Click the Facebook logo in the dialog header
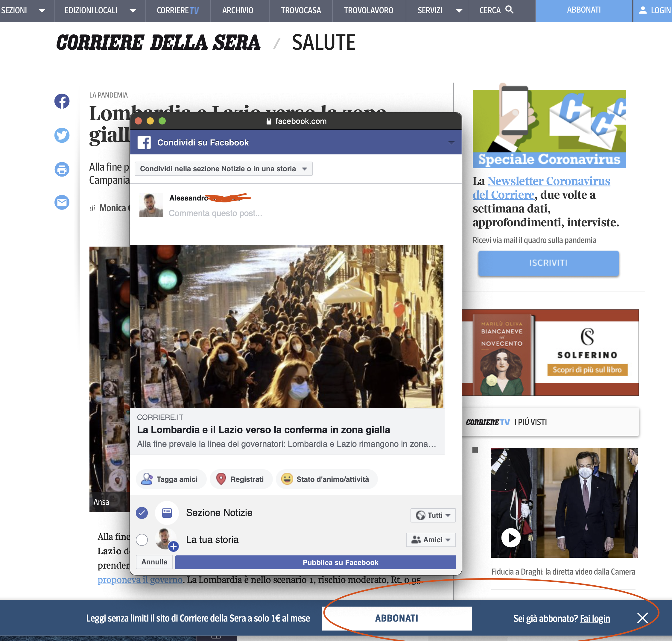 (144, 142)
